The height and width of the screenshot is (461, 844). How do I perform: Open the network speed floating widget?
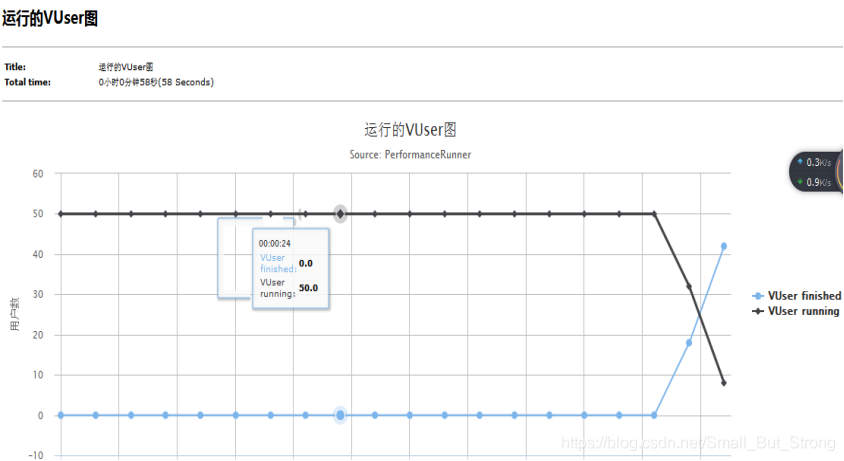tap(816, 172)
